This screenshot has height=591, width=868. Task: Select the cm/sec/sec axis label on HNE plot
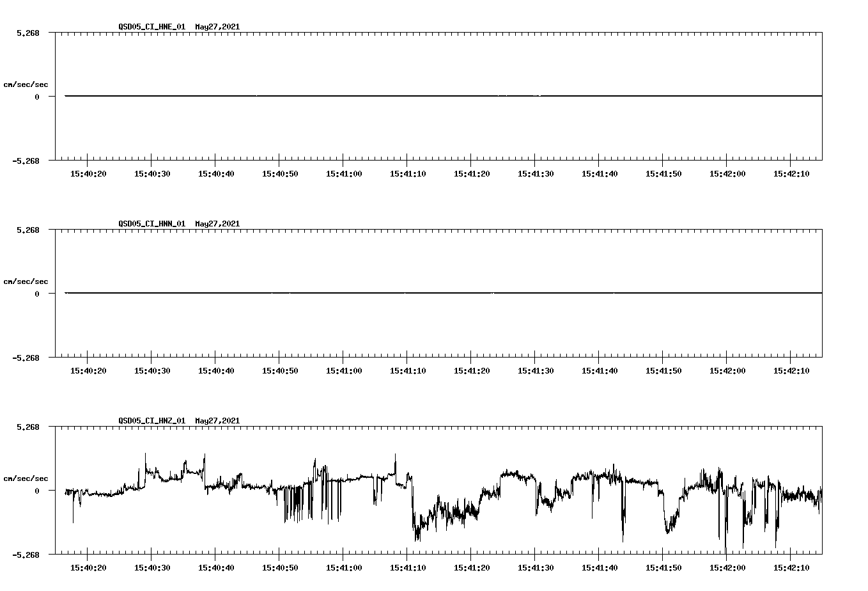(26, 84)
